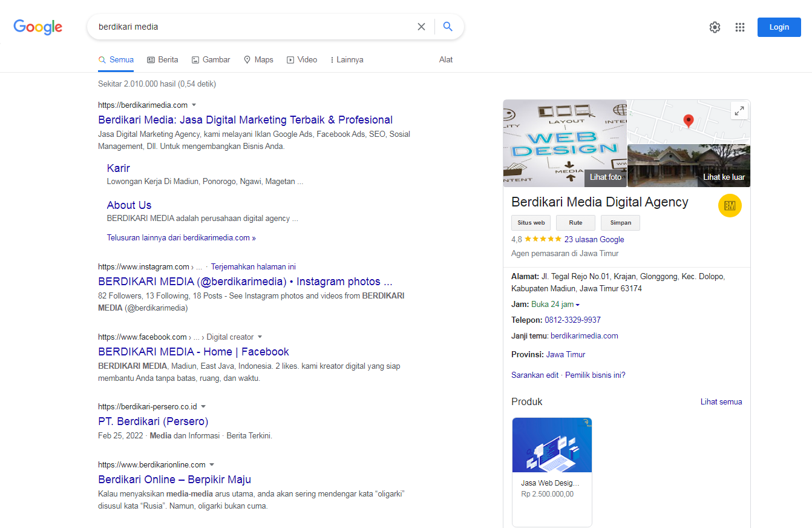The height and width of the screenshot is (528, 812).
Task: Click the Rp 2.500.000,00 price text
Action: point(547,494)
